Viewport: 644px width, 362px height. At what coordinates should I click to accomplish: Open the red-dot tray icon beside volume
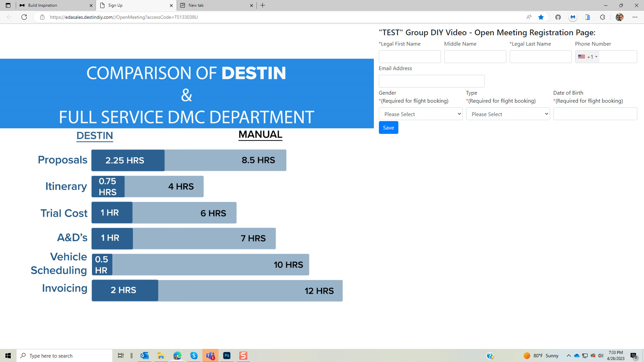click(593, 356)
